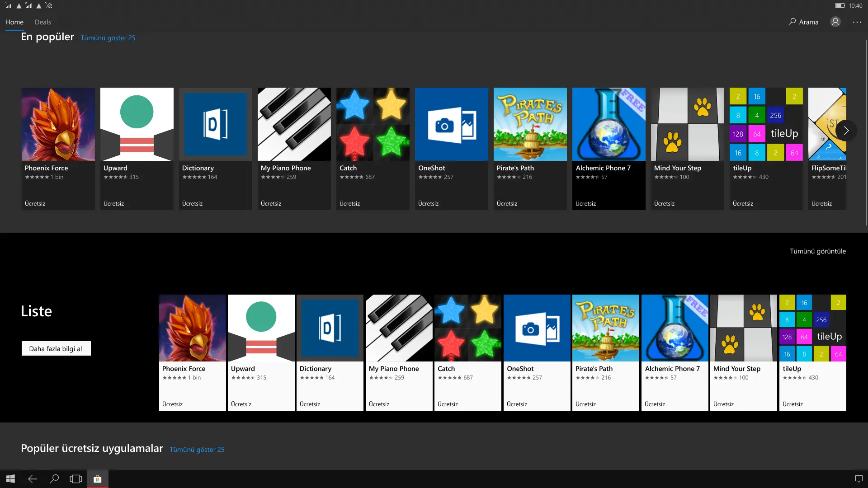Open Pirate's Path icon in En popüler
This screenshot has height=488, width=868.
coord(530,124)
